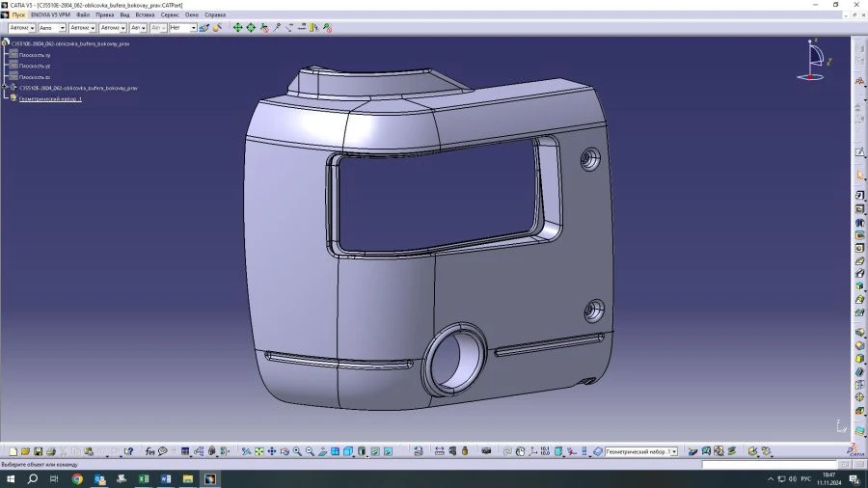Click the compass in the top-right corner

coord(813,59)
